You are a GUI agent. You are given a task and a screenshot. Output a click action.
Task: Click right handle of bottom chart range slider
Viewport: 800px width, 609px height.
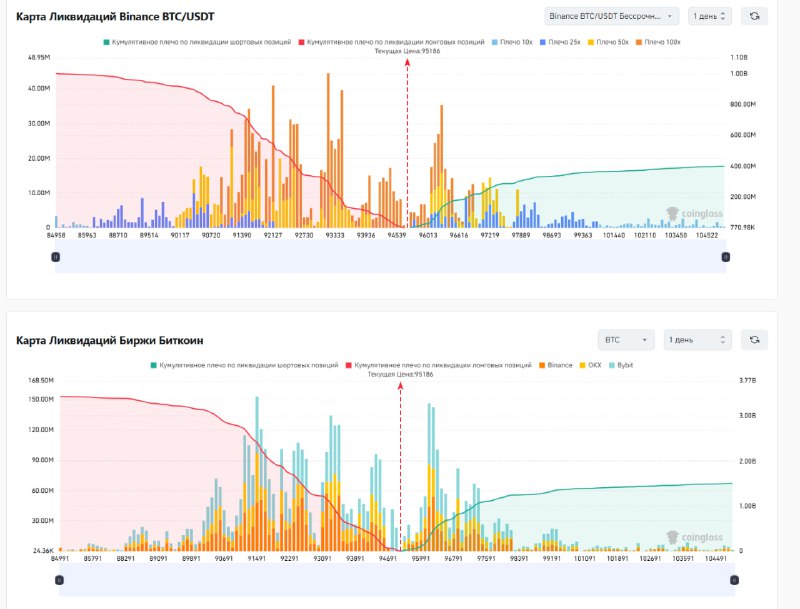735,579
